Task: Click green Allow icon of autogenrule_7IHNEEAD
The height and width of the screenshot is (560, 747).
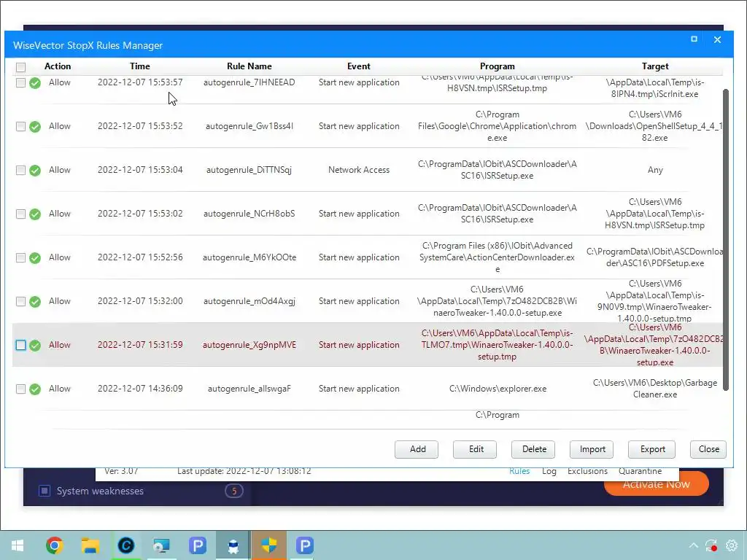Action: (x=35, y=83)
